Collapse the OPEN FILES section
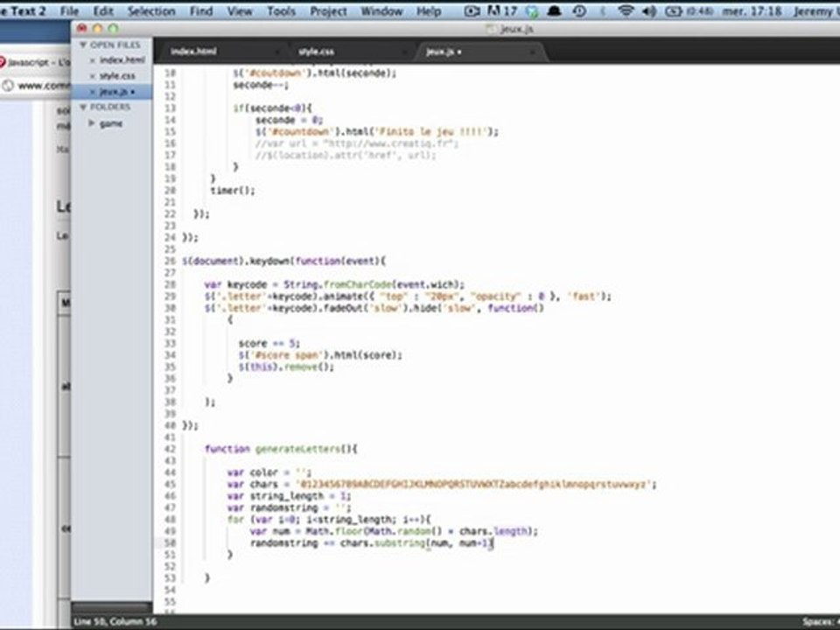840x630 pixels. (x=83, y=45)
